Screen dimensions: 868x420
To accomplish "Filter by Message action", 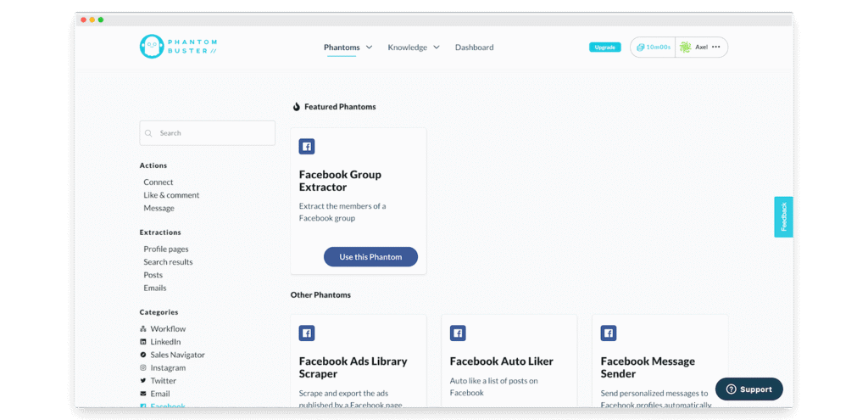I will pyautogui.click(x=159, y=209).
